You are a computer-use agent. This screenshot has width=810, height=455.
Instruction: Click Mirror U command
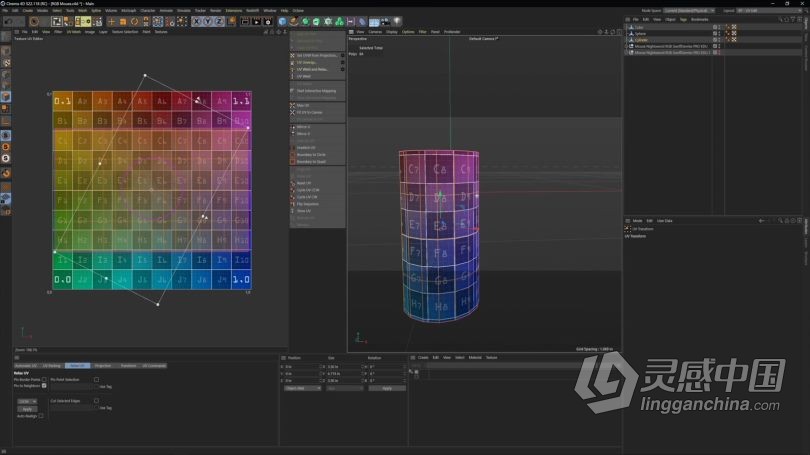303,127
